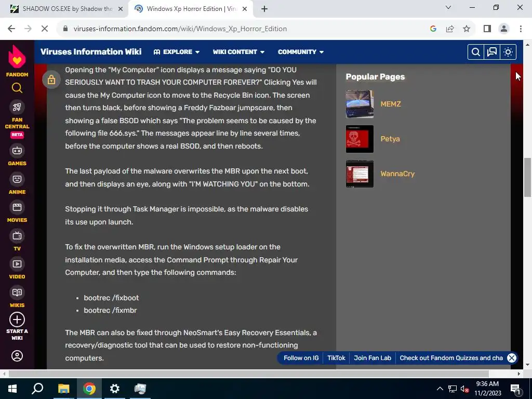Open the Windows Start menu
This screenshot has width=532, height=399.
(x=12, y=389)
